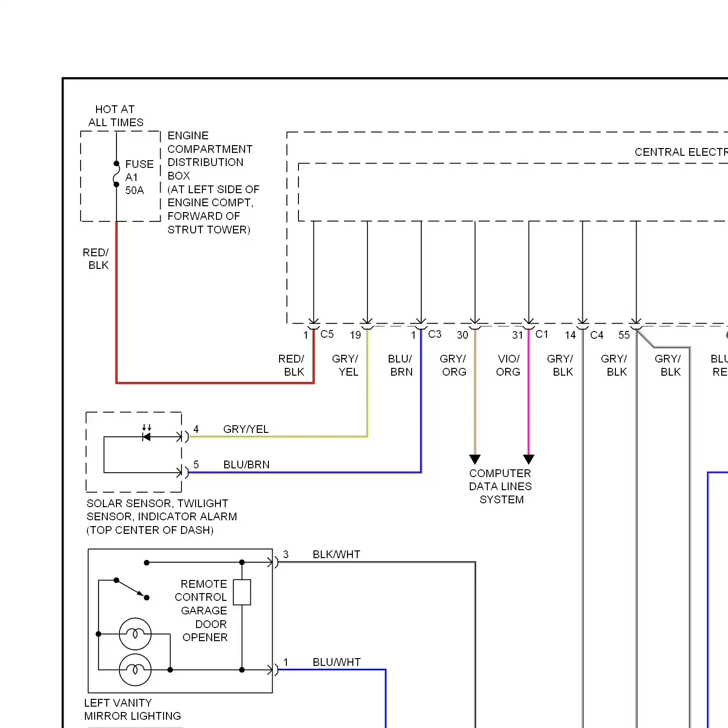Click the RED/BLK label below the fuse box
This screenshot has height=728, width=728.
tap(96, 259)
